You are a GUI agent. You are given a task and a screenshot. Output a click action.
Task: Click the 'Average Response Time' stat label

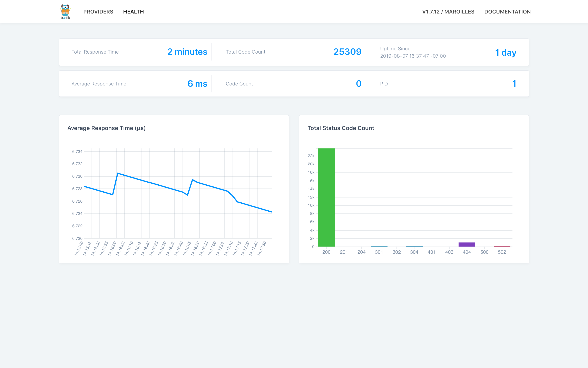[x=99, y=84]
